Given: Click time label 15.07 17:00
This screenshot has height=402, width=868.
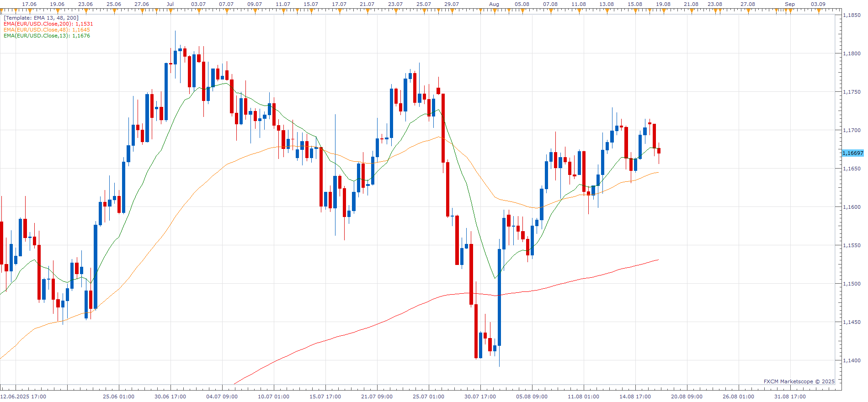Looking at the screenshot, I should pos(325,397).
